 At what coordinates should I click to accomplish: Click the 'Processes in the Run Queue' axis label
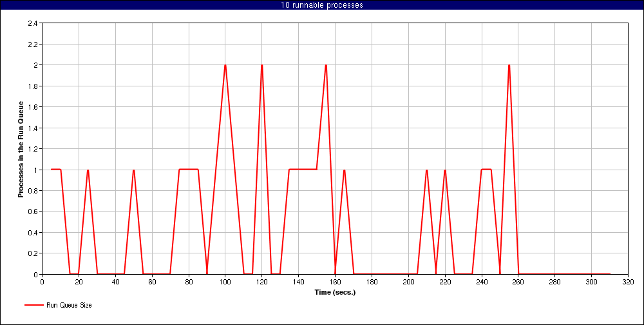click(x=20, y=149)
